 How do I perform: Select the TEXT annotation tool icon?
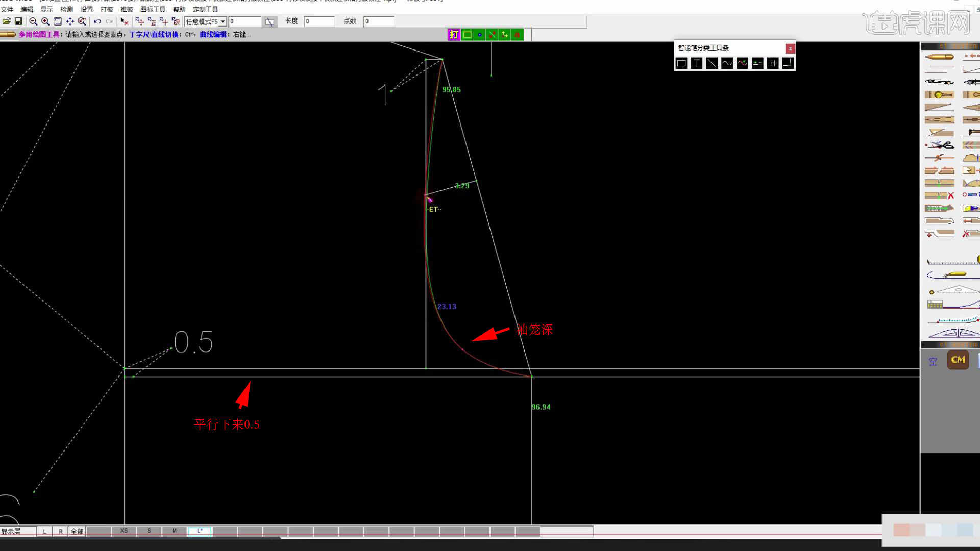click(x=939, y=208)
